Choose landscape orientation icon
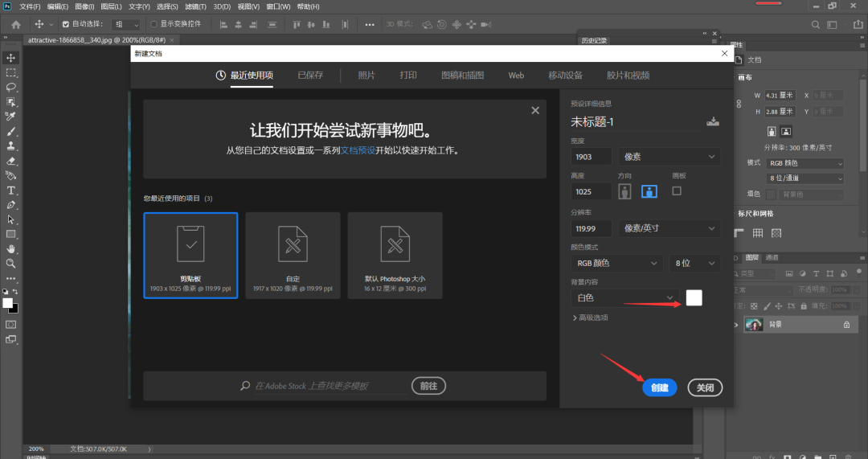Screen dimensions: 868x459 click(649, 191)
